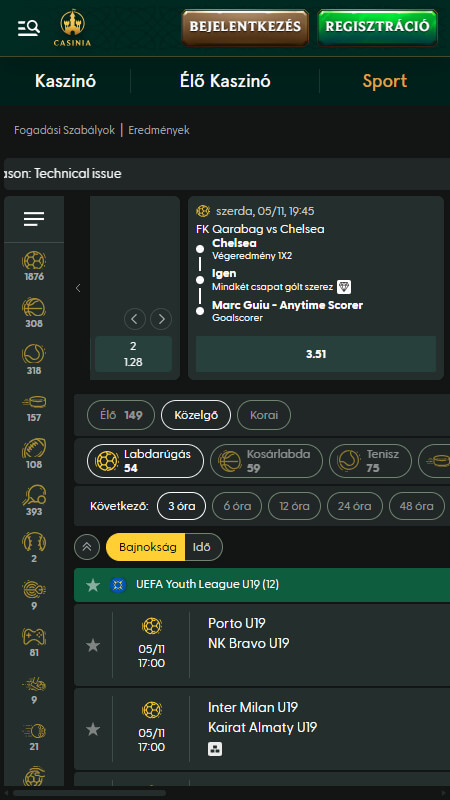Select the sidebar sport icon showing 21
The width and height of the screenshot is (450, 800).
34,731
